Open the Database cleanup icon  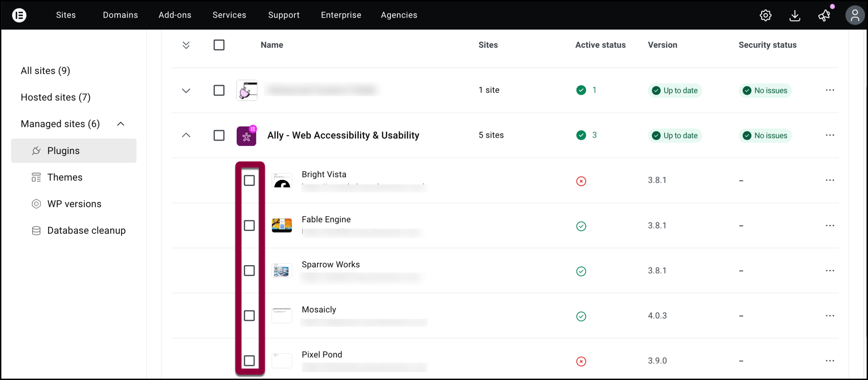coord(36,230)
